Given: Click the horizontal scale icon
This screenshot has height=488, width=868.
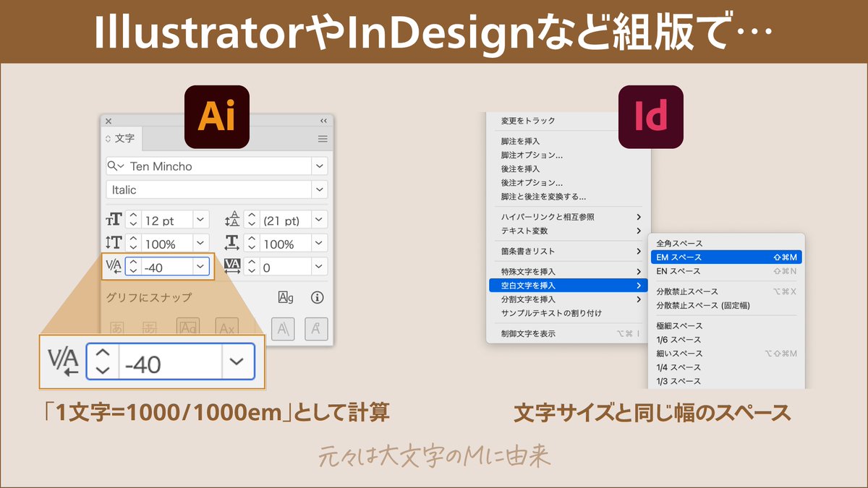Looking at the screenshot, I should coord(232,243).
